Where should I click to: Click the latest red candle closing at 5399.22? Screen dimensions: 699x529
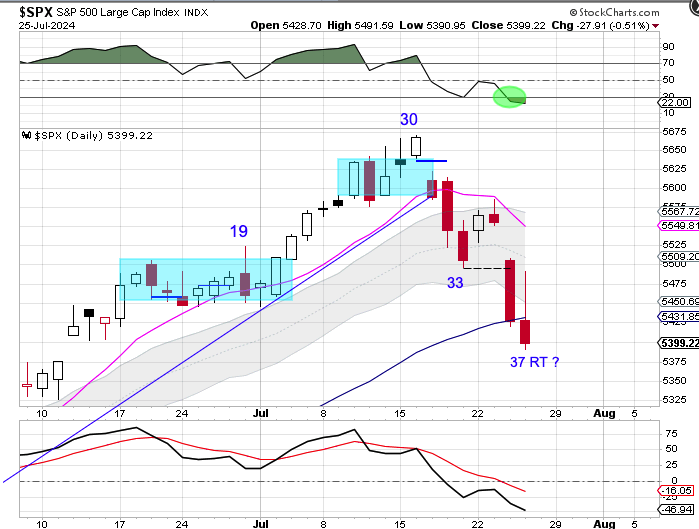(525, 332)
